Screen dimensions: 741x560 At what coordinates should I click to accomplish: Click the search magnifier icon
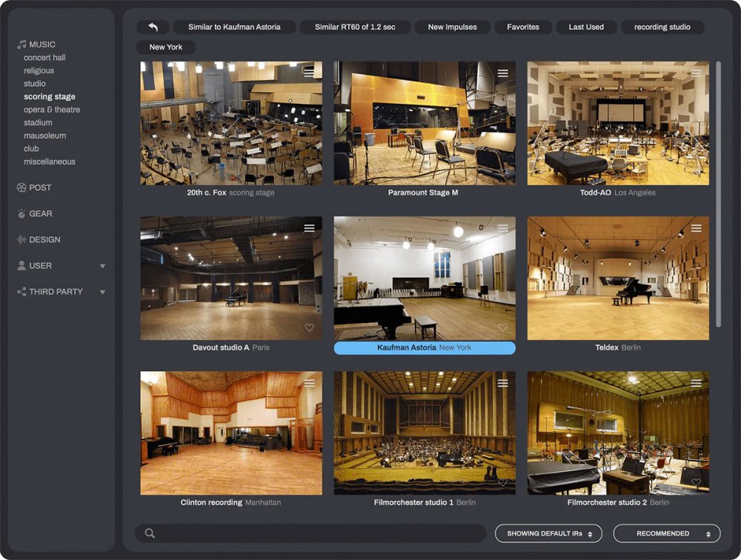pyautogui.click(x=150, y=533)
